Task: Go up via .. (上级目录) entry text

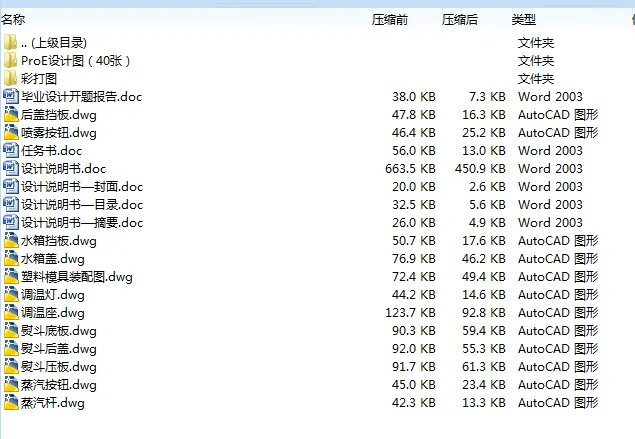Action: (x=54, y=43)
